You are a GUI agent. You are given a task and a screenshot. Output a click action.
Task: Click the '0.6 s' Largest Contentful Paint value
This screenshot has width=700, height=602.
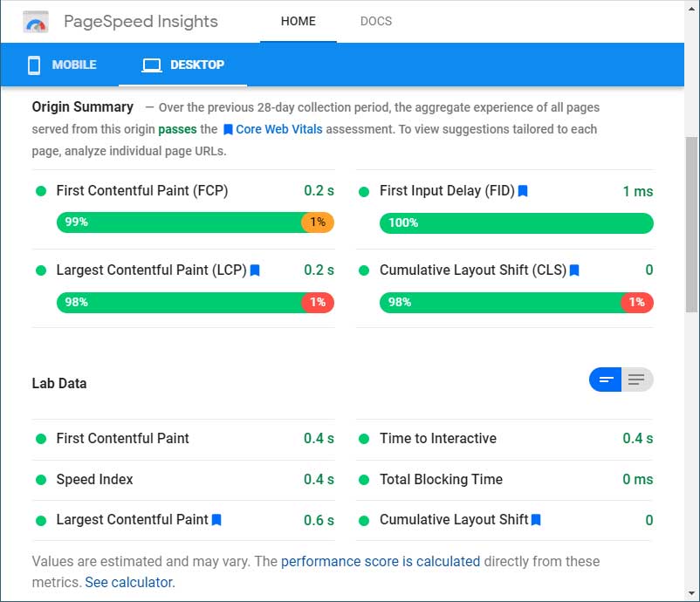[319, 520]
